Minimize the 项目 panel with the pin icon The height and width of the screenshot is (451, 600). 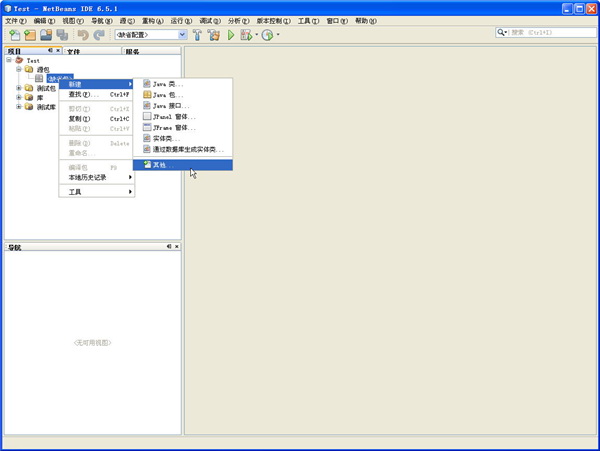pos(50,50)
